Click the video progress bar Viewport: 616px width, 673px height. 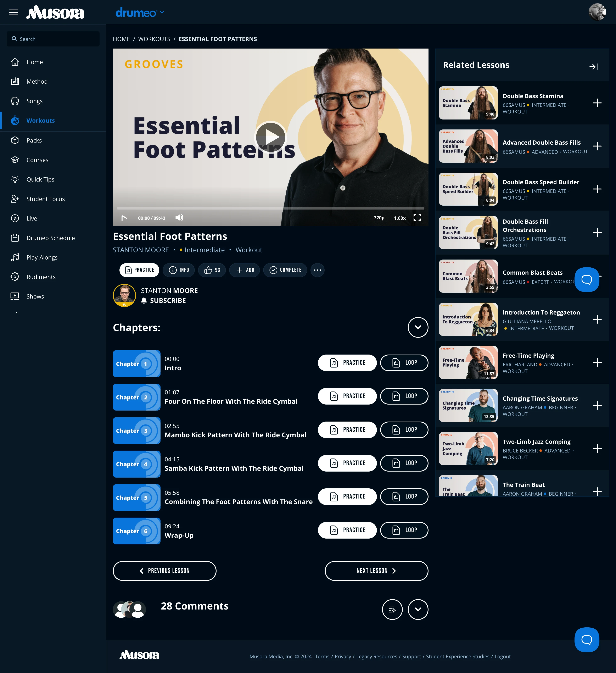(x=271, y=208)
